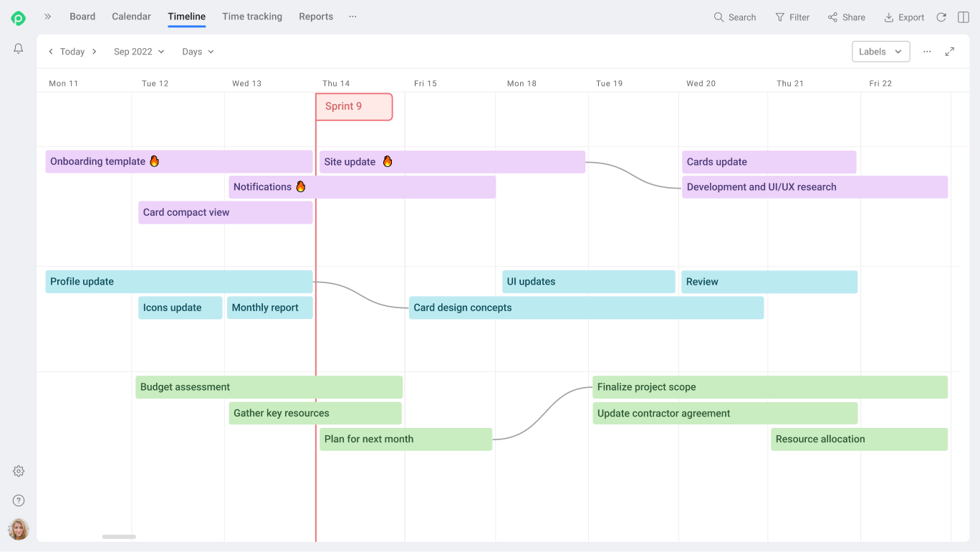980x552 pixels.
Task: Toggle the side panel layout icon
Action: click(964, 17)
